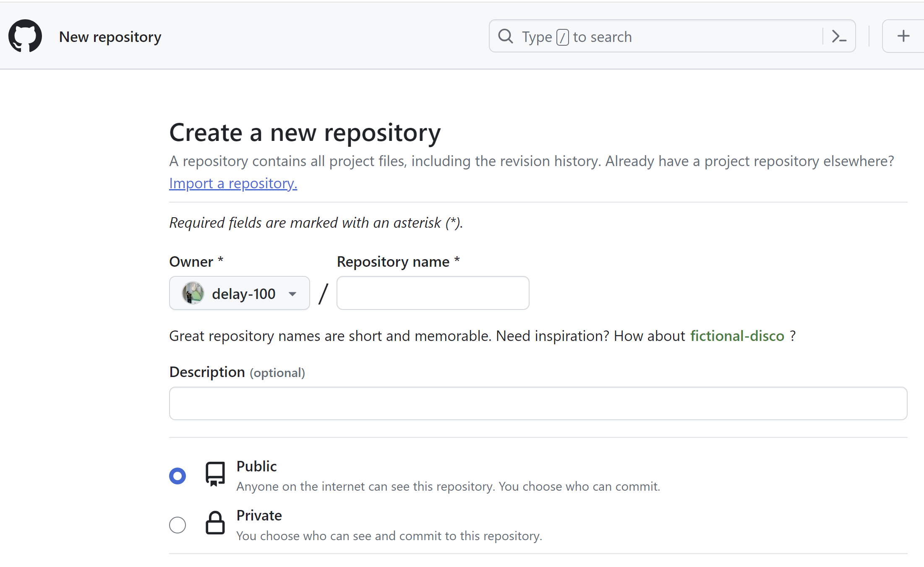Click the Private visibility label
The height and width of the screenshot is (567, 924).
[x=259, y=515]
